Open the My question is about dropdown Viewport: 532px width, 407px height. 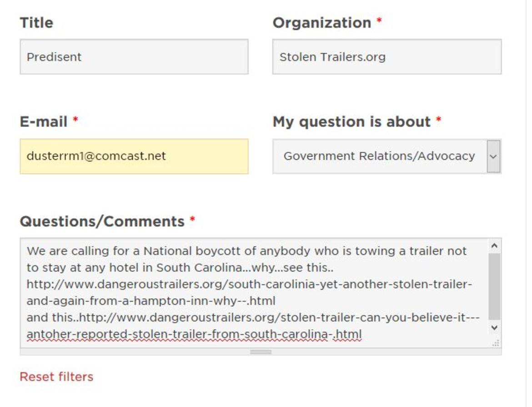387,156
